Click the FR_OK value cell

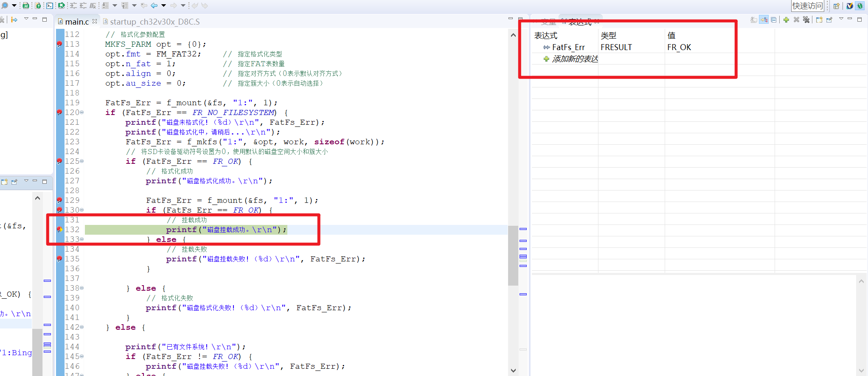[679, 47]
